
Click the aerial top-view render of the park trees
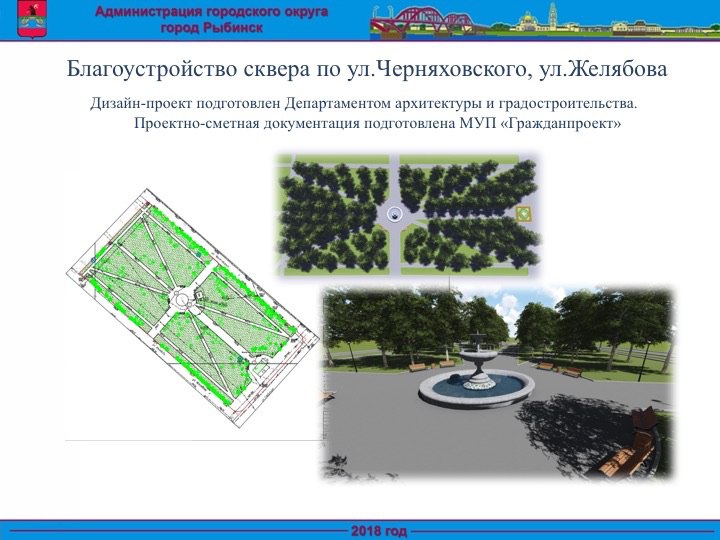[x=408, y=215]
